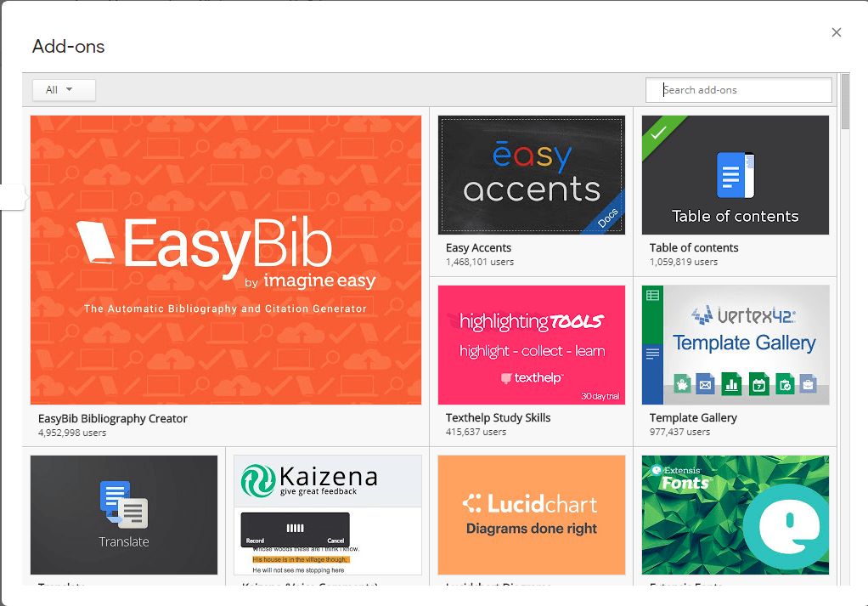Select the Translate add-on thumbnail
The image size is (868, 606).
(x=124, y=515)
